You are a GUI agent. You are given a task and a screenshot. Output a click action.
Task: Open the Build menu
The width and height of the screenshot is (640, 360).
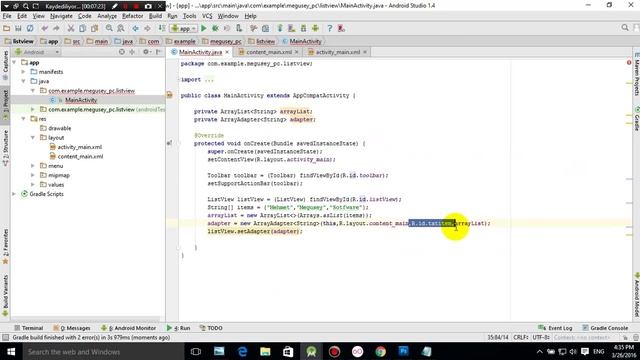(155, 16)
